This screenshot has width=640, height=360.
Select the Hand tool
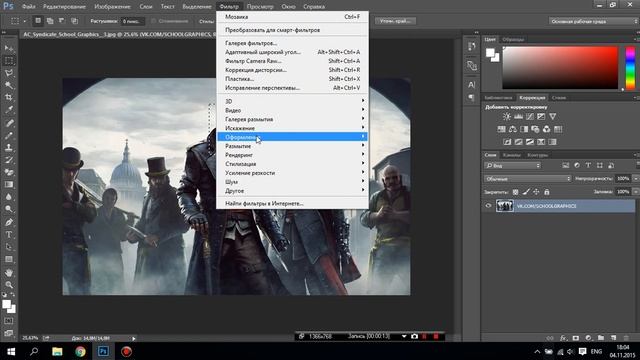9,273
